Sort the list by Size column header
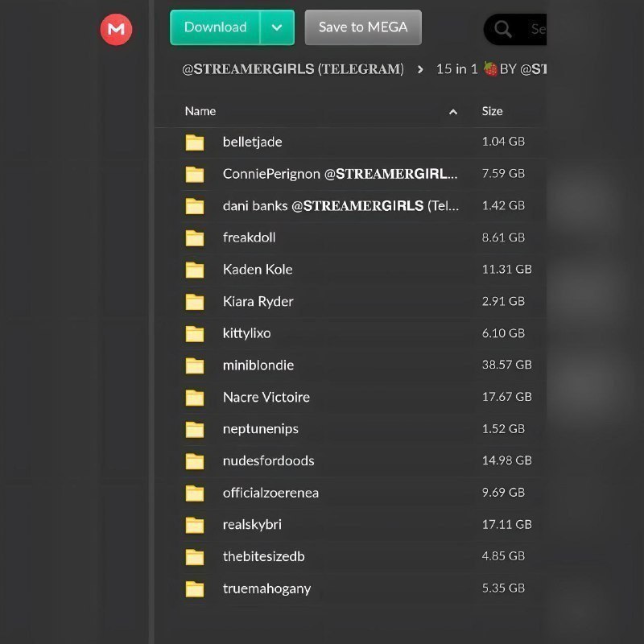 click(x=492, y=111)
